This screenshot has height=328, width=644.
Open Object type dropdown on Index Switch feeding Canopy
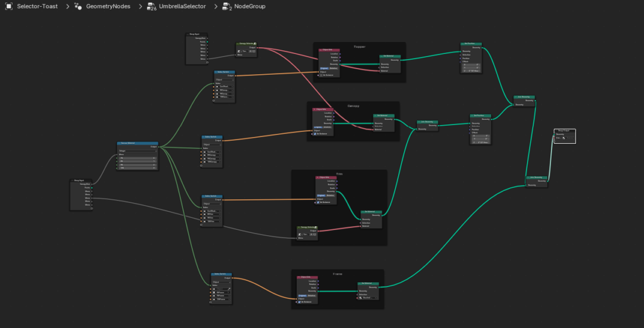212,145
